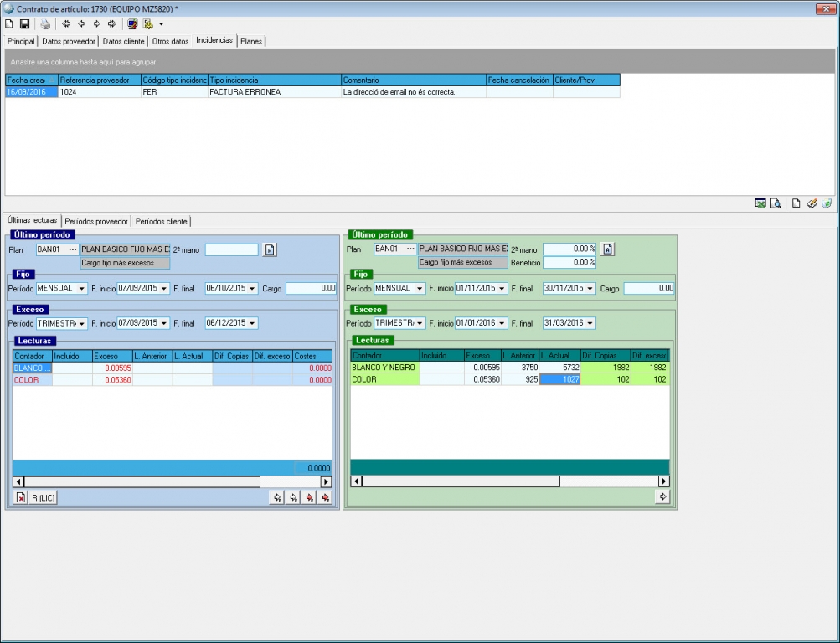
Task: Click the blue Fijo Cargo amount field
Action: point(312,289)
